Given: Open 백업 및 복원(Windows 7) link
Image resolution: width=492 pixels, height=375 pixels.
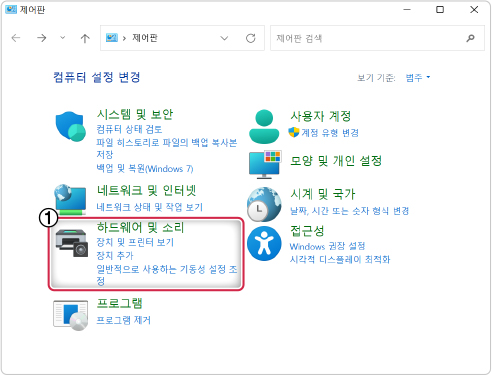Looking at the screenshot, I should coord(145,169).
